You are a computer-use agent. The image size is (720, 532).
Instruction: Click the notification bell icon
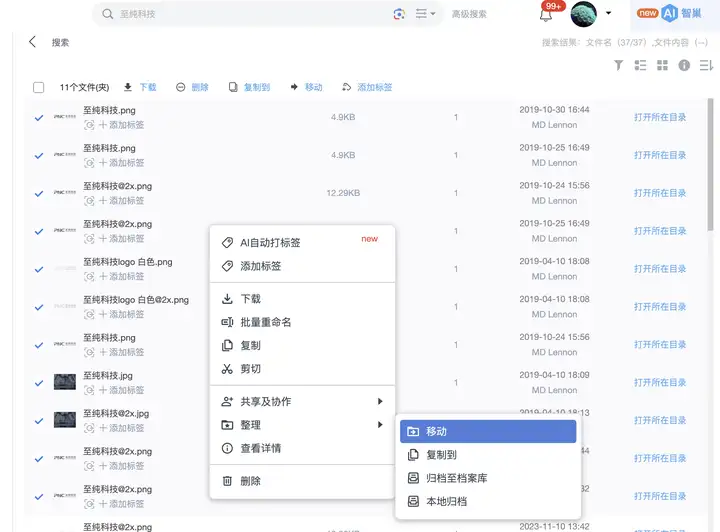click(546, 15)
